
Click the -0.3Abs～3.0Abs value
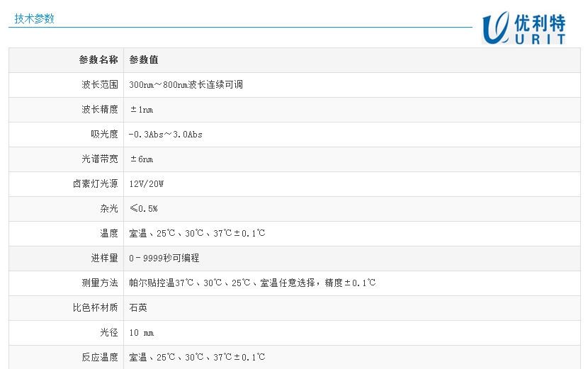[166, 135]
